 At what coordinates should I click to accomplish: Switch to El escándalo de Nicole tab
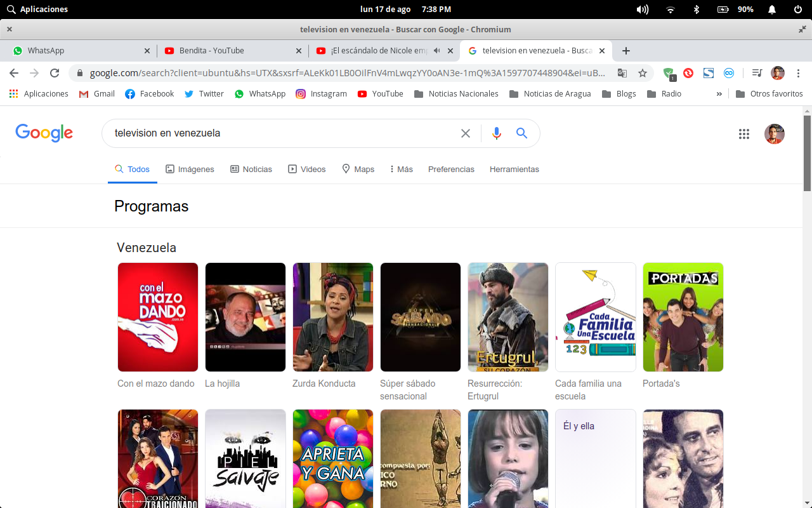point(384,51)
